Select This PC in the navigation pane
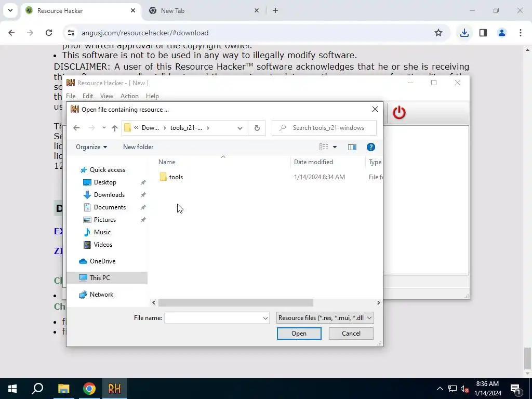 pyautogui.click(x=107, y=278)
